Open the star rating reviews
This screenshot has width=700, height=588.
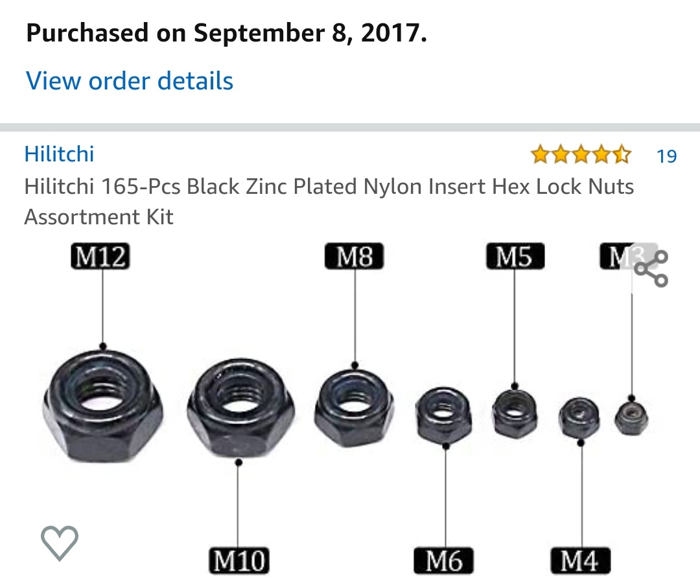coord(580,155)
